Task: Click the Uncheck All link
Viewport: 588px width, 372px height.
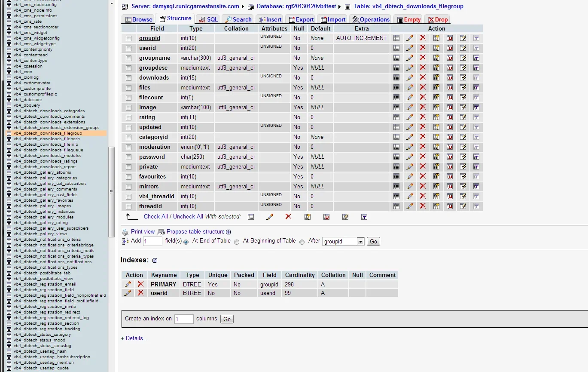Action: pos(188,216)
